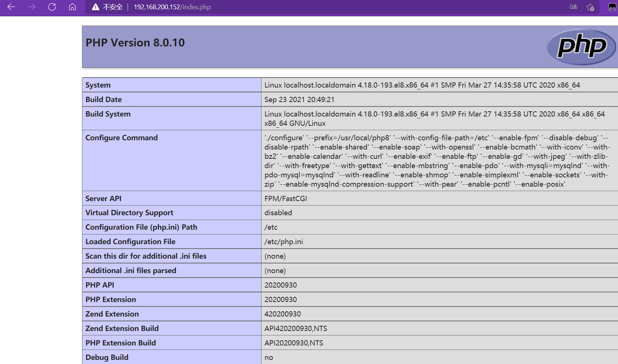Click the 不安全 security label
618x364 pixels.
point(113,7)
